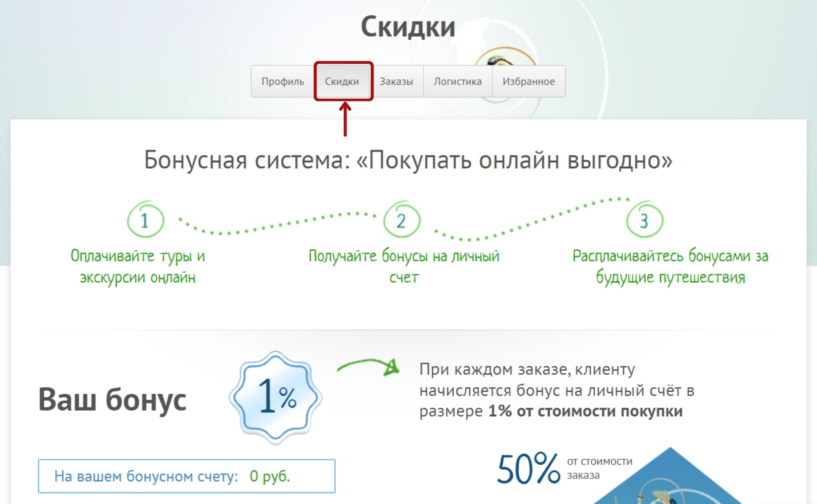Click the step 3 circle icon
817x504 pixels.
click(x=644, y=220)
